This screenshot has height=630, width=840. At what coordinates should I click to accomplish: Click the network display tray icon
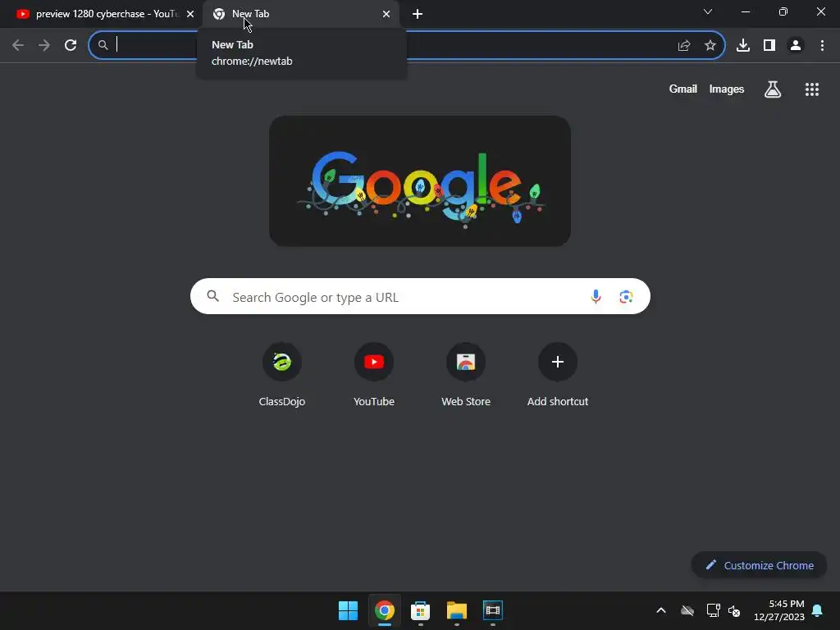713,610
